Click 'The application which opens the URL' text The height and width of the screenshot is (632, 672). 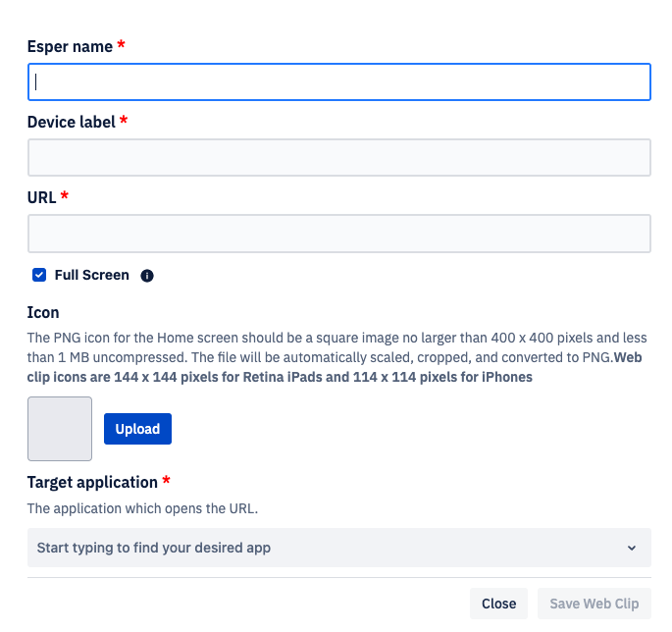point(142,508)
